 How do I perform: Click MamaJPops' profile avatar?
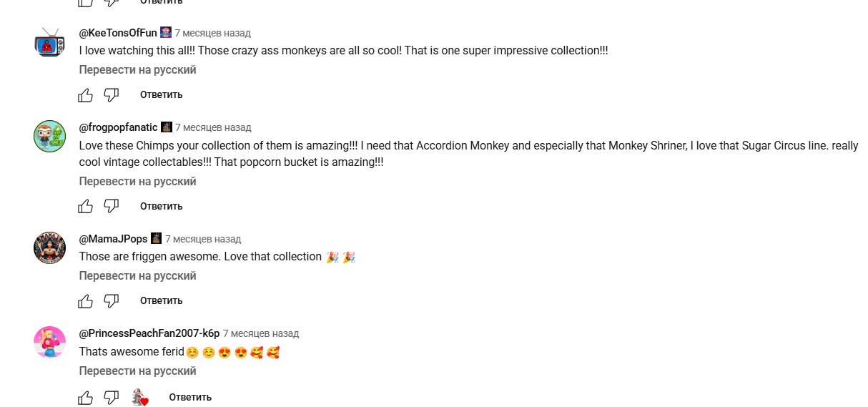tap(50, 248)
